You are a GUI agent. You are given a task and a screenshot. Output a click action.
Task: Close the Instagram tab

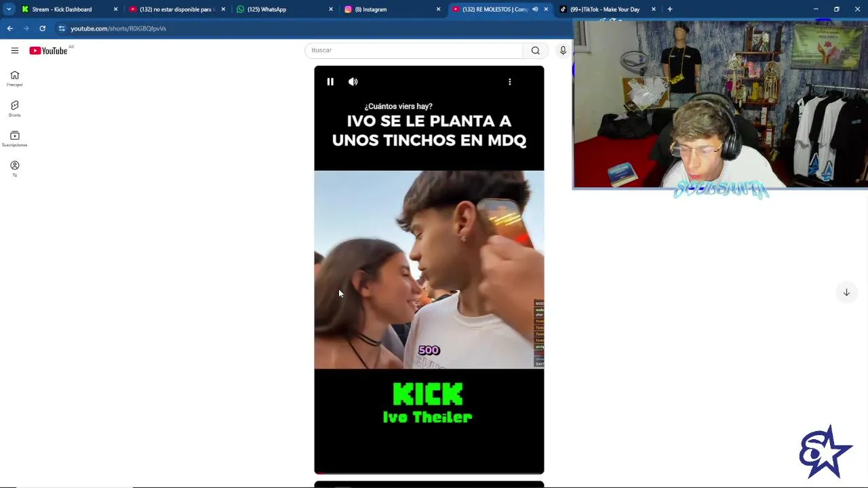[438, 9]
